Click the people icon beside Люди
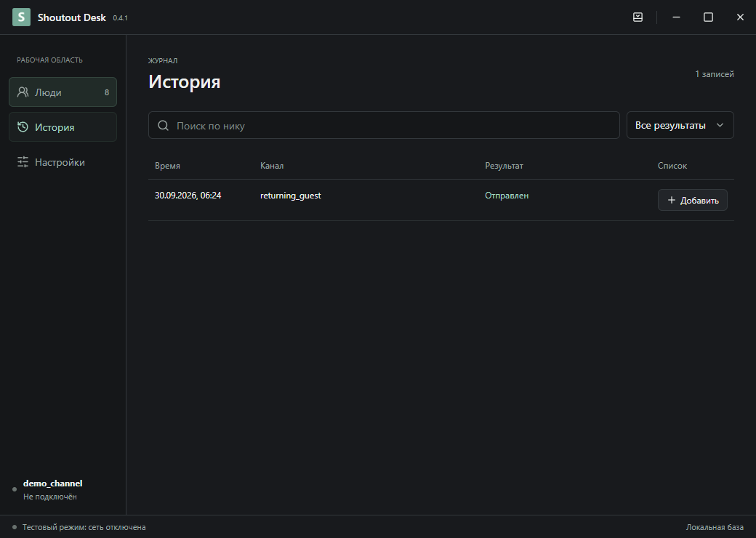Screen dimensions: 756x538 (23, 92)
